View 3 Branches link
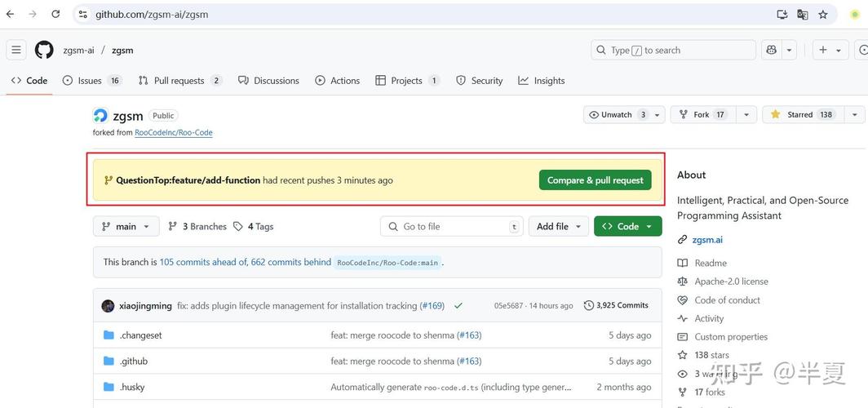Image resolution: width=868 pixels, height=408 pixels. (x=197, y=226)
